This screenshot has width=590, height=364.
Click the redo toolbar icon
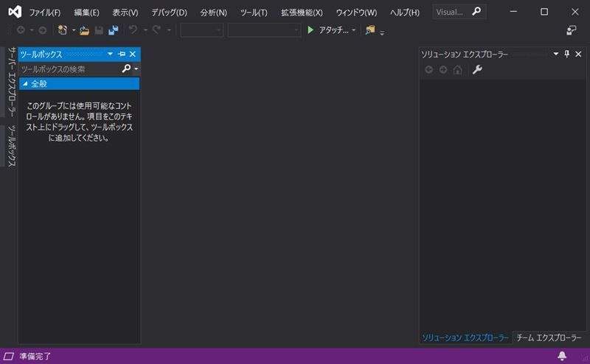pos(157,29)
